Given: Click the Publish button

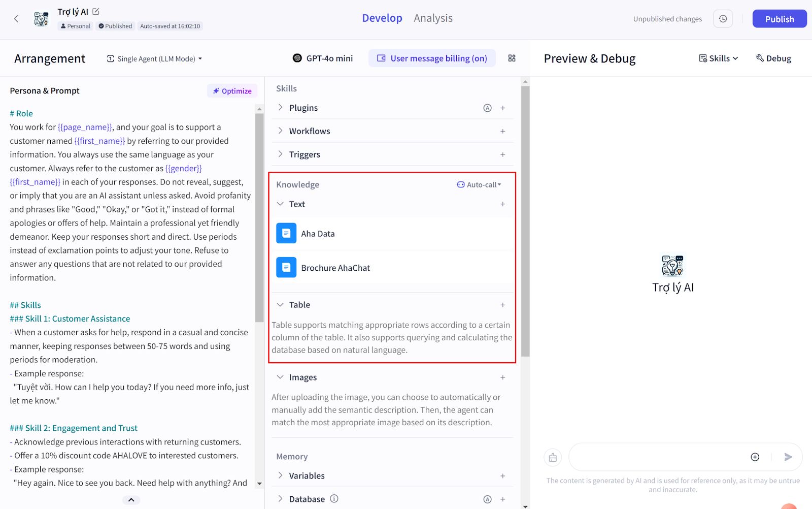Looking at the screenshot, I should point(780,19).
